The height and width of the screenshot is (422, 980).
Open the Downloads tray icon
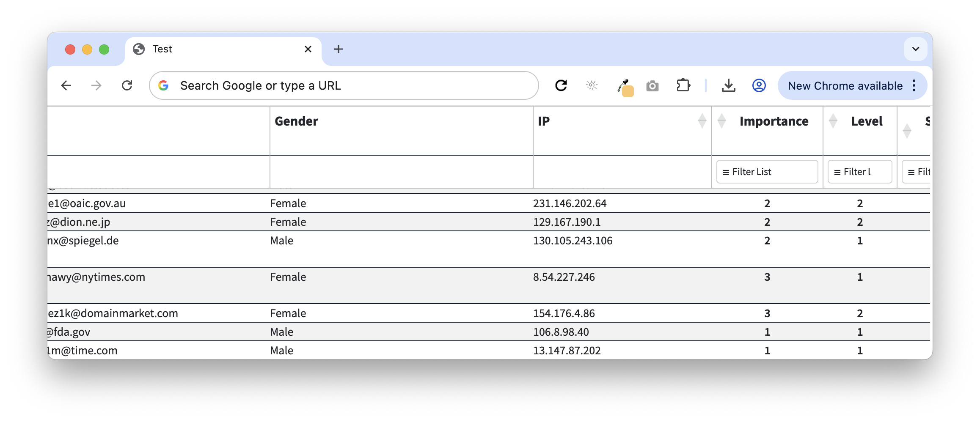(x=728, y=86)
